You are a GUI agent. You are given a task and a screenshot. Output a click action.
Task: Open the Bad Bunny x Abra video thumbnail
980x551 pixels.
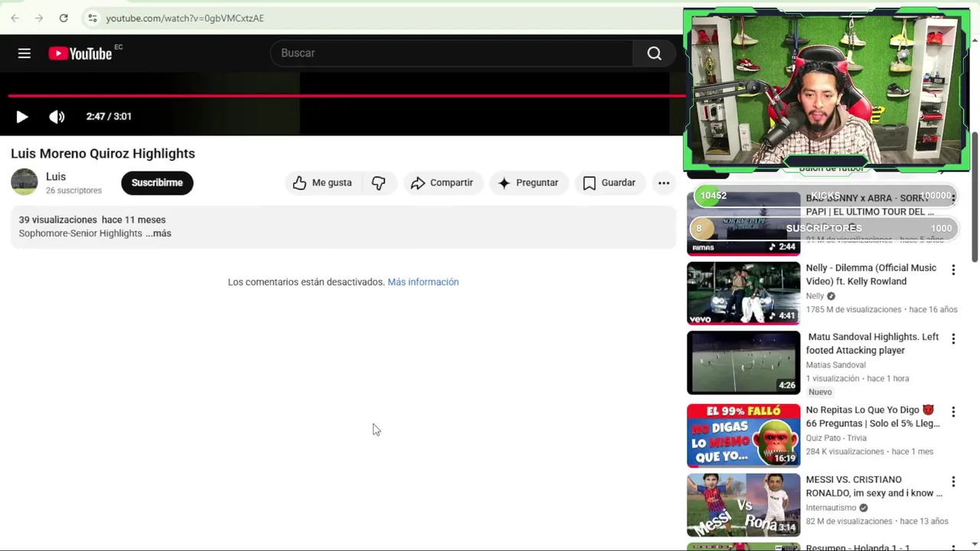click(743, 223)
